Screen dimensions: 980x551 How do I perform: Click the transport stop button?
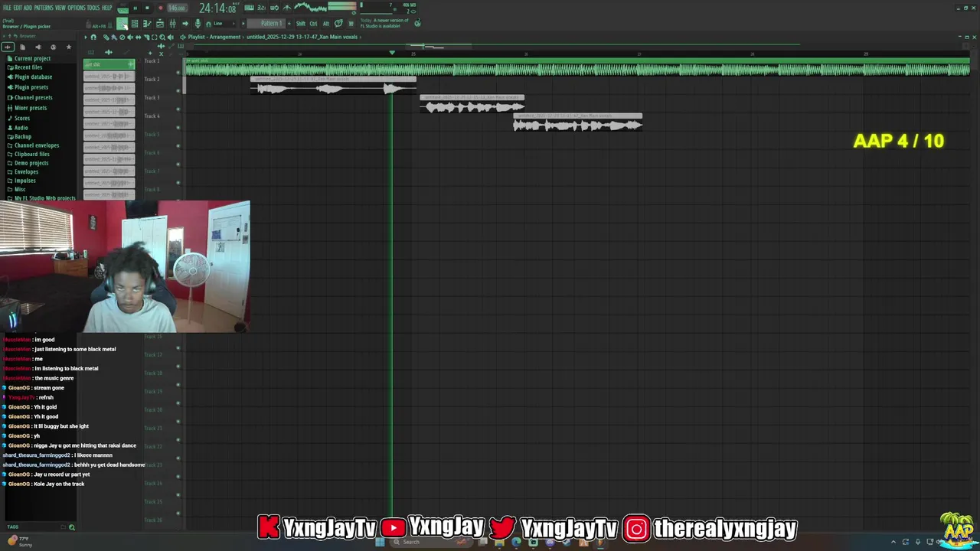click(x=147, y=8)
